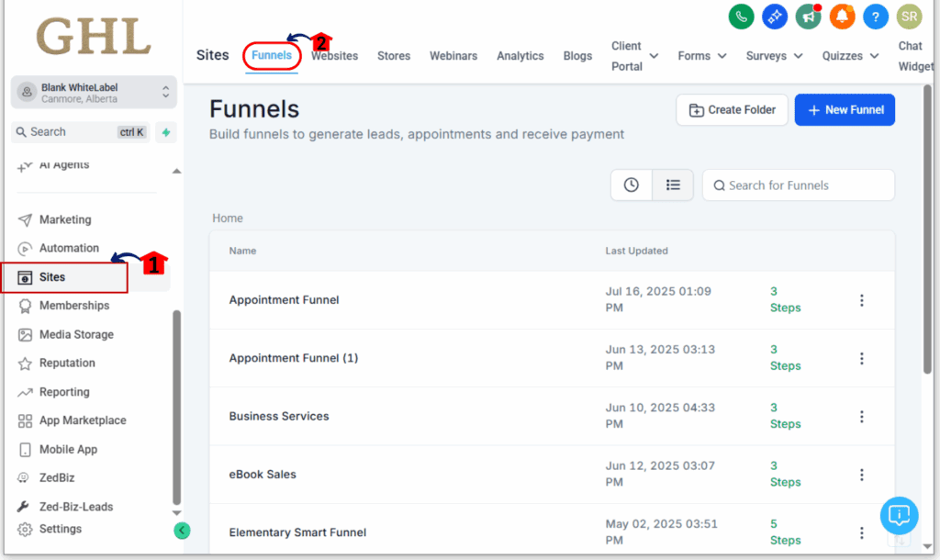Screen dimensions: 940x560
Task: Open the SR user avatar menu
Action: 909,17
